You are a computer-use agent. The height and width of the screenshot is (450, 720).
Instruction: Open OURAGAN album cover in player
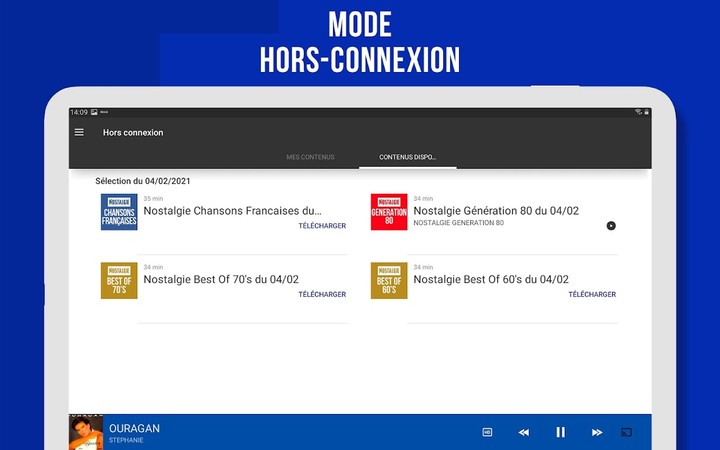(x=86, y=432)
